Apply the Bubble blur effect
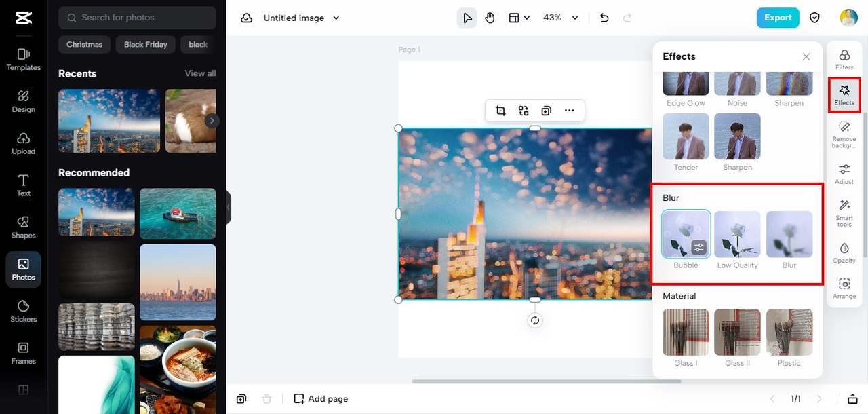This screenshot has width=868, height=414. click(686, 234)
